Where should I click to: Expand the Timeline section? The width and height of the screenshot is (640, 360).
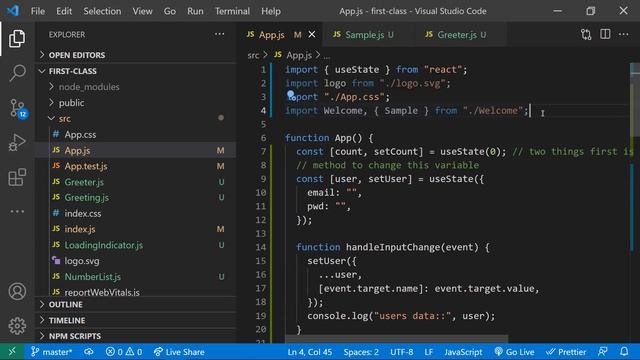click(x=137, y=320)
